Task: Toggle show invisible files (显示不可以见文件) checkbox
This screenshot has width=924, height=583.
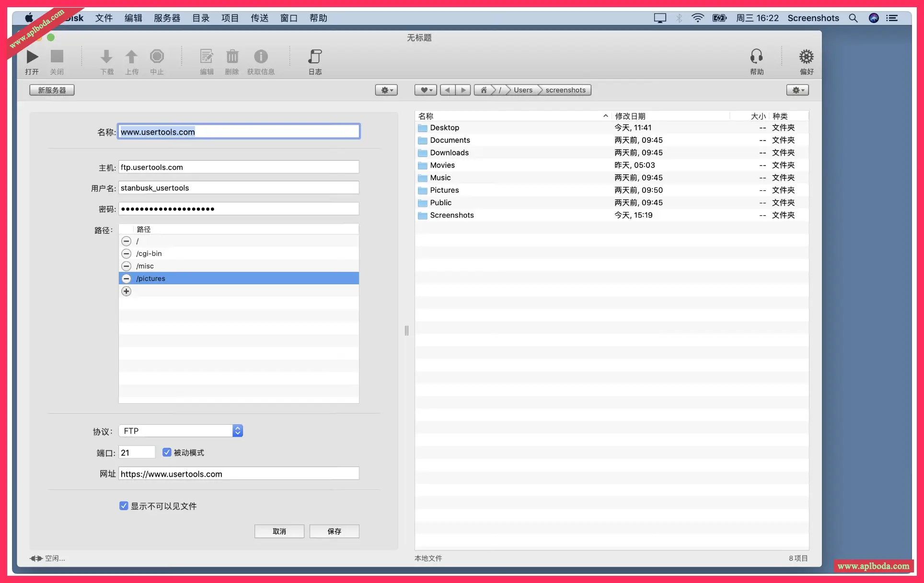Action: pyautogui.click(x=124, y=506)
